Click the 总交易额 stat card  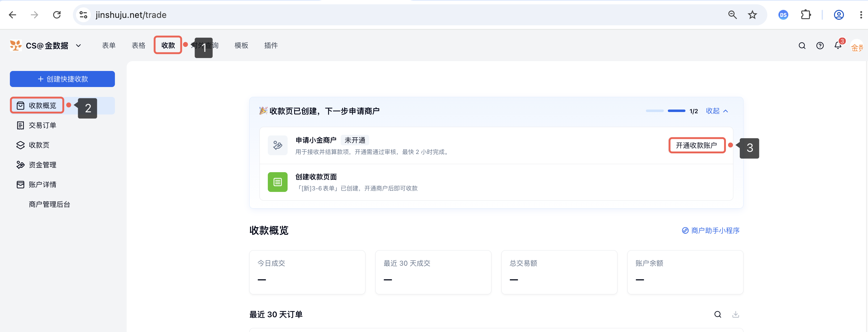click(x=559, y=272)
